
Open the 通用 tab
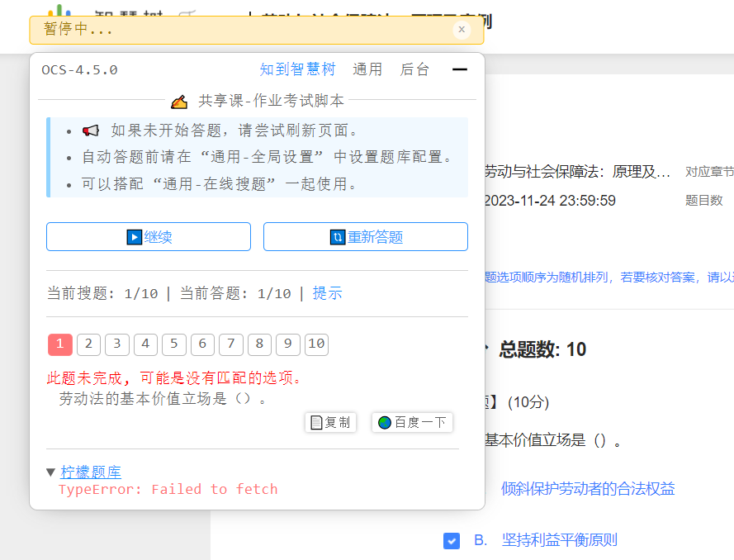click(x=368, y=69)
